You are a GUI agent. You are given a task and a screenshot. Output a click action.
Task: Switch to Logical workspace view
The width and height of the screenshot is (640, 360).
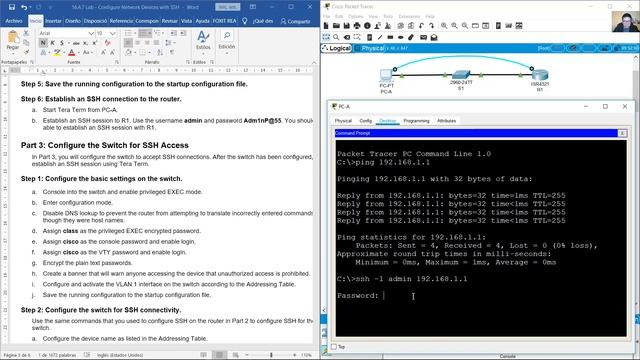(x=337, y=48)
